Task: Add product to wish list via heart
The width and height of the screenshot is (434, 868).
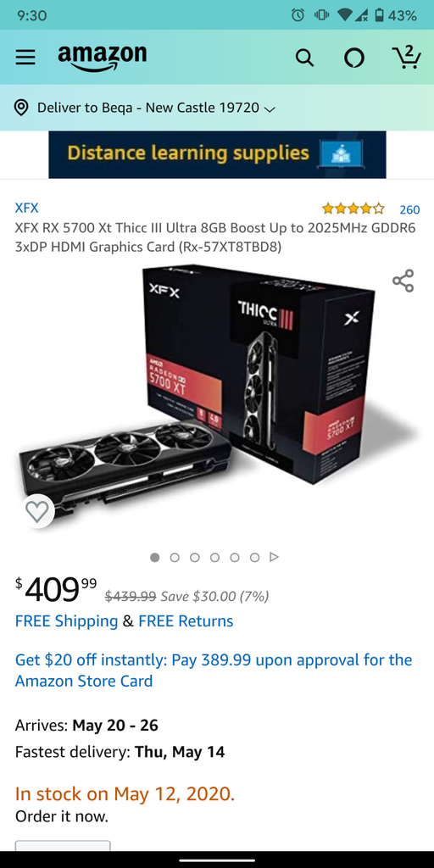Action: [x=37, y=511]
